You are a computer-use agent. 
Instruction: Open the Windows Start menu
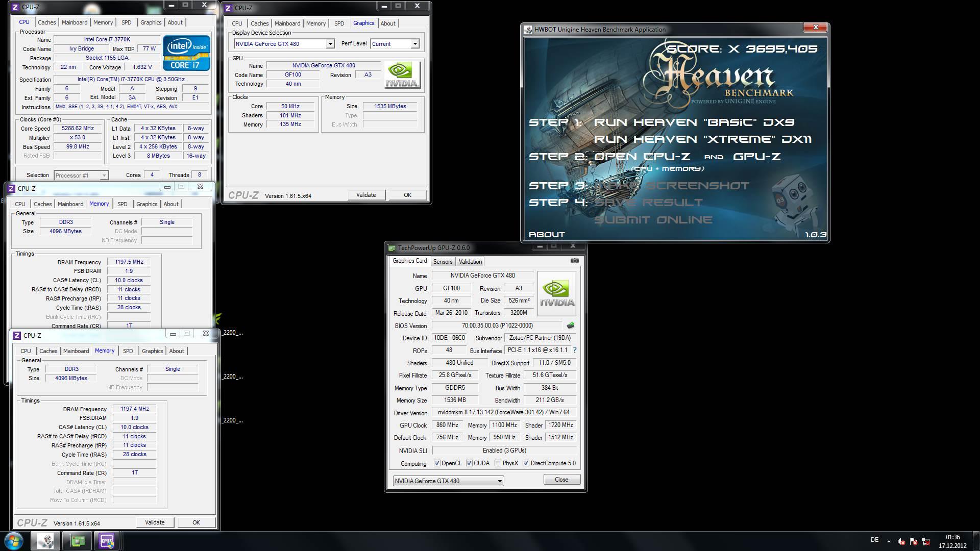click(x=14, y=540)
